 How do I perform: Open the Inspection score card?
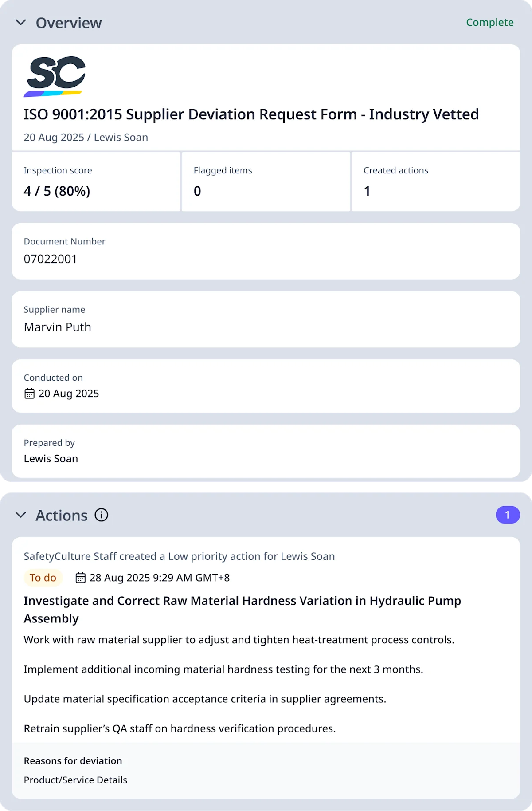click(96, 181)
